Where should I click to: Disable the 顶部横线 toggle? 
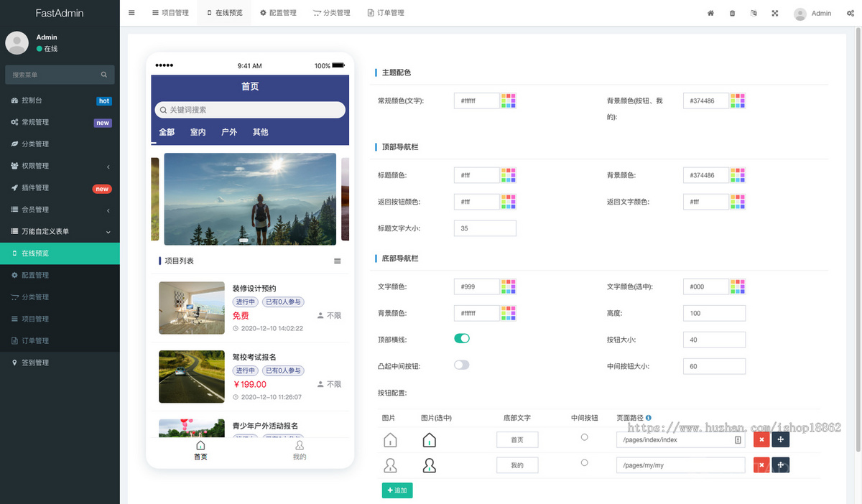tap(461, 337)
